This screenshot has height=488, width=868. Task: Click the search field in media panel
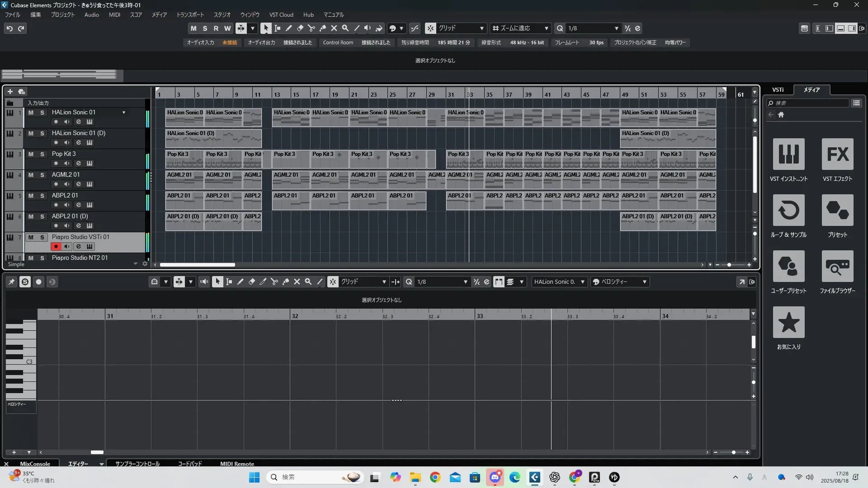809,103
